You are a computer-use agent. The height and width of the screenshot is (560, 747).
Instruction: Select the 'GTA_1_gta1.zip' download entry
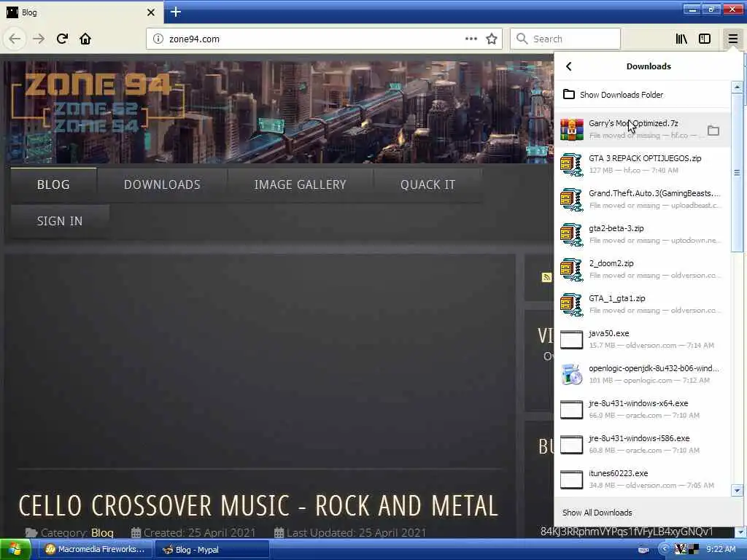pos(642,305)
